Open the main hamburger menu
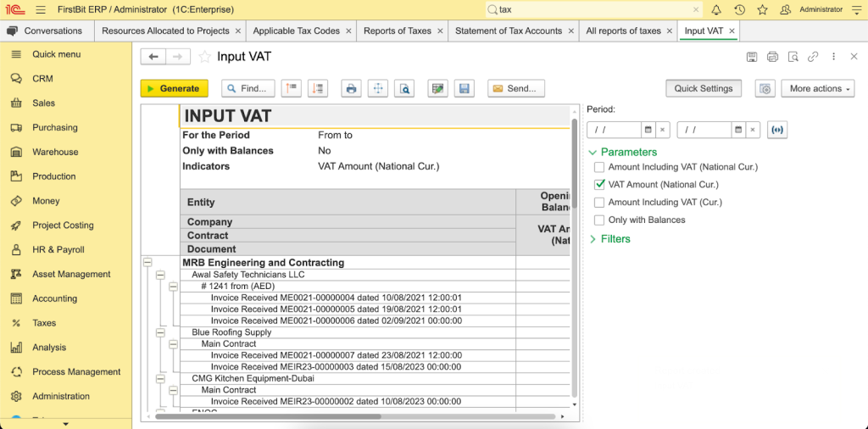 (x=41, y=9)
